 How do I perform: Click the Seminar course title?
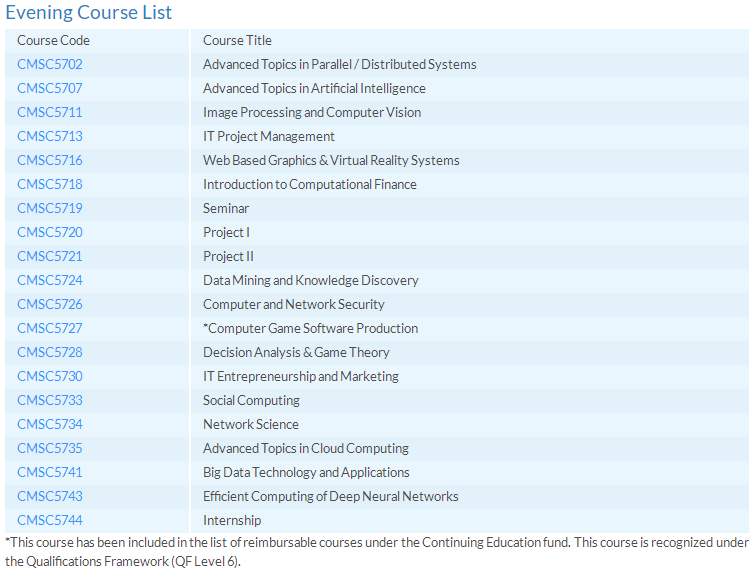pos(226,208)
